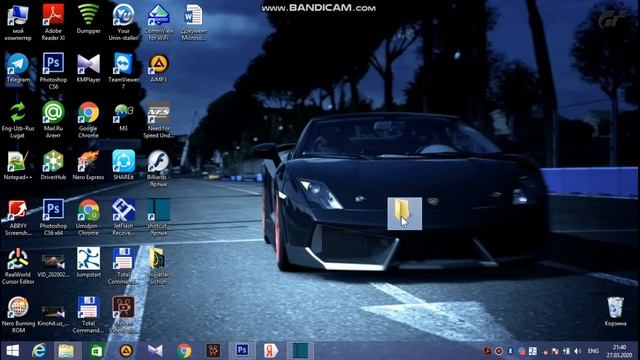
Task: Select the Google Chrome desktop shortcut
Action: tap(88, 120)
